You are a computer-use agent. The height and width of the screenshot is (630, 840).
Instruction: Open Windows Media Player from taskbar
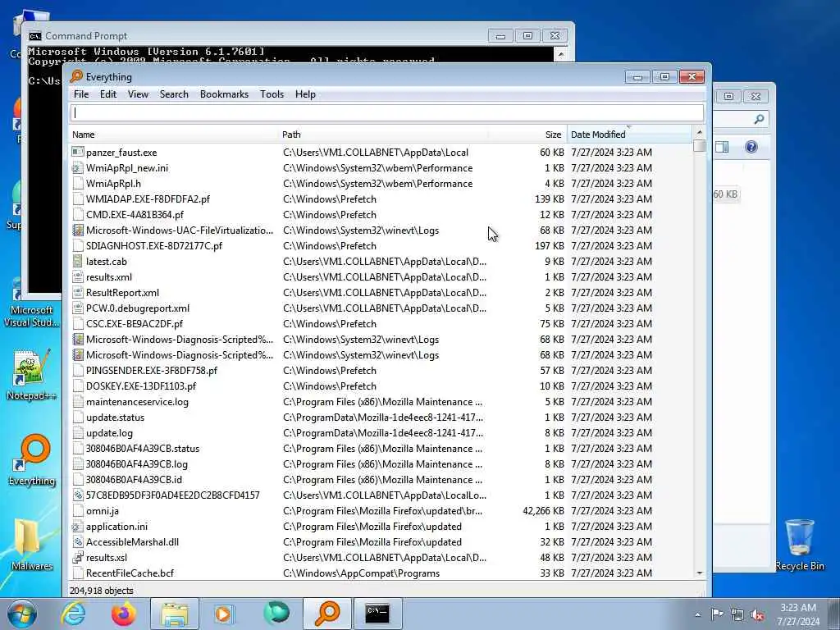click(x=224, y=614)
